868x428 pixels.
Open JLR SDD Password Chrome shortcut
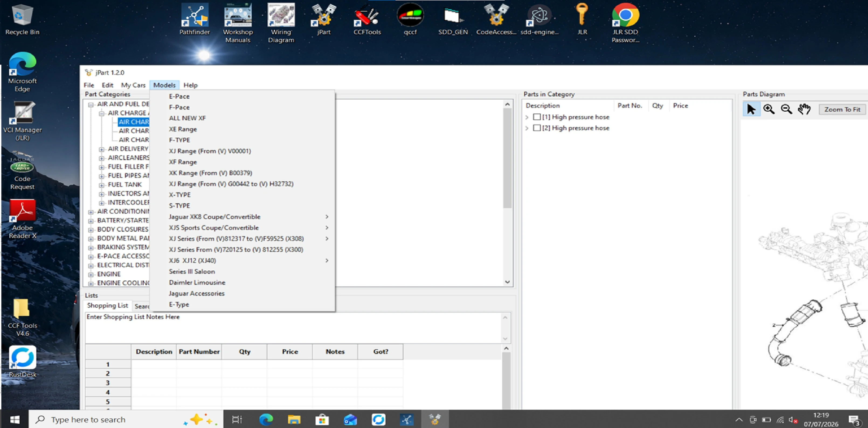pos(625,23)
